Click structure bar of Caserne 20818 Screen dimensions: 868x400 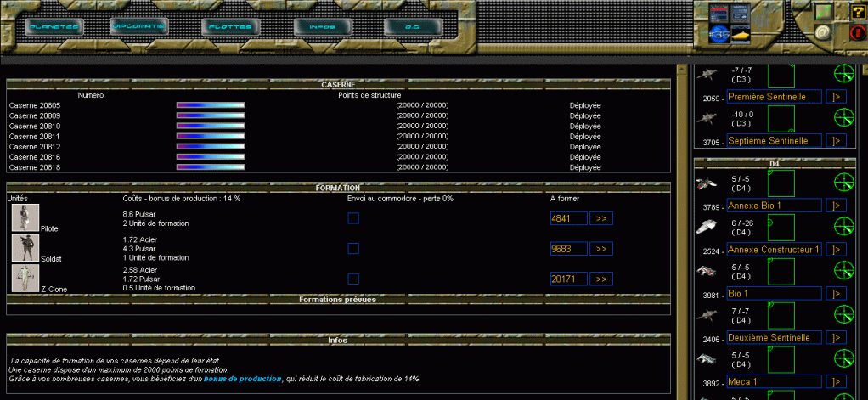[211, 167]
